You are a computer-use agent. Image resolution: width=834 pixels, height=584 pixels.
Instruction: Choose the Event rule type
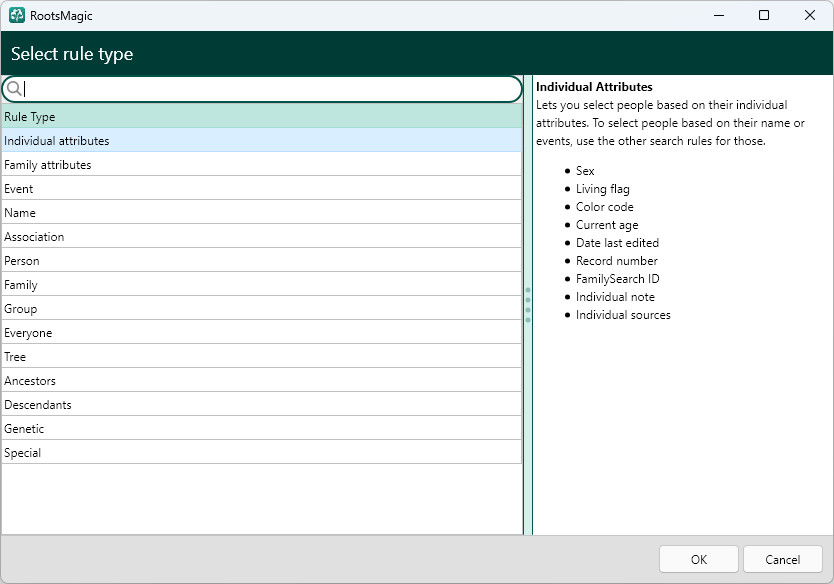tap(262, 188)
